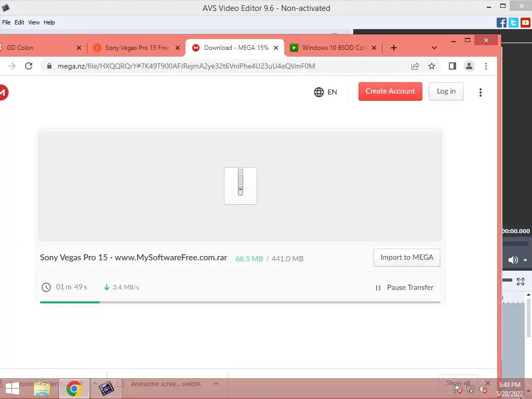Select Google Chrome on the taskbar
The height and width of the screenshot is (399, 532).
[x=74, y=389]
